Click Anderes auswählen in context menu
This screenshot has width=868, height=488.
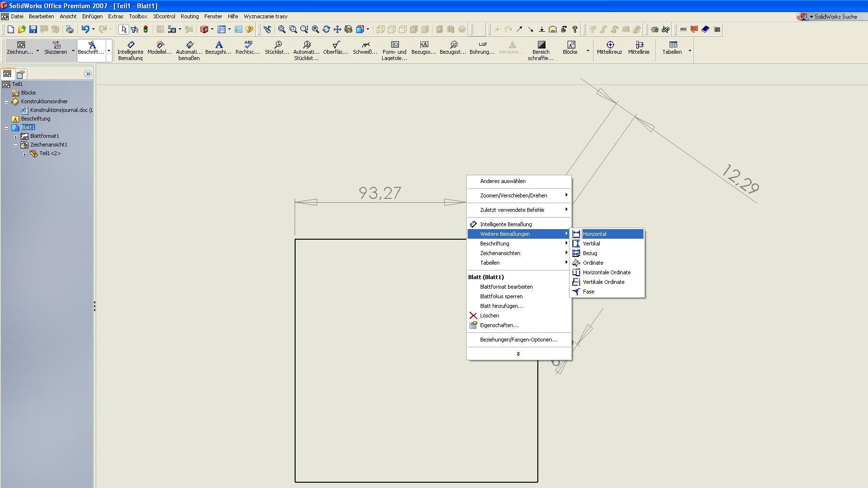519,181
